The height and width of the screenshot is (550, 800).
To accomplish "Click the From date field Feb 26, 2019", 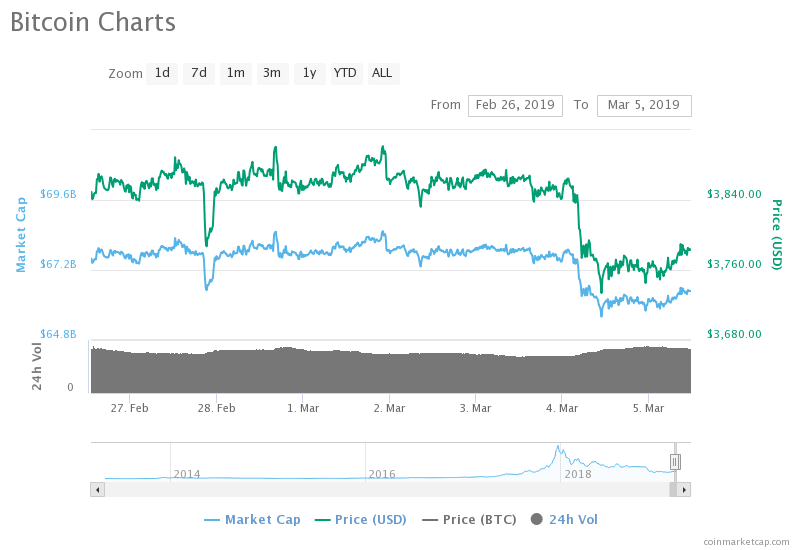I will coord(515,105).
